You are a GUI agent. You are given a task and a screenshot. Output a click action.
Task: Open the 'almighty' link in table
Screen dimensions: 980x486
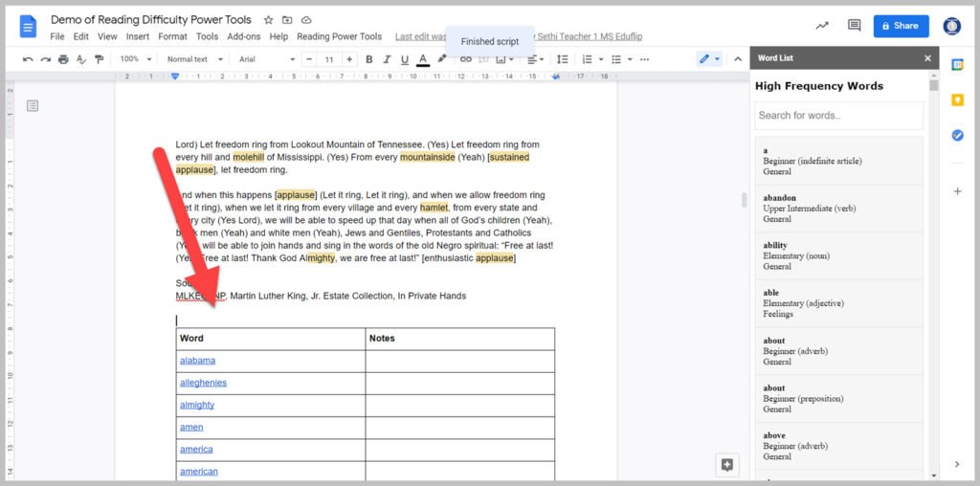point(197,405)
